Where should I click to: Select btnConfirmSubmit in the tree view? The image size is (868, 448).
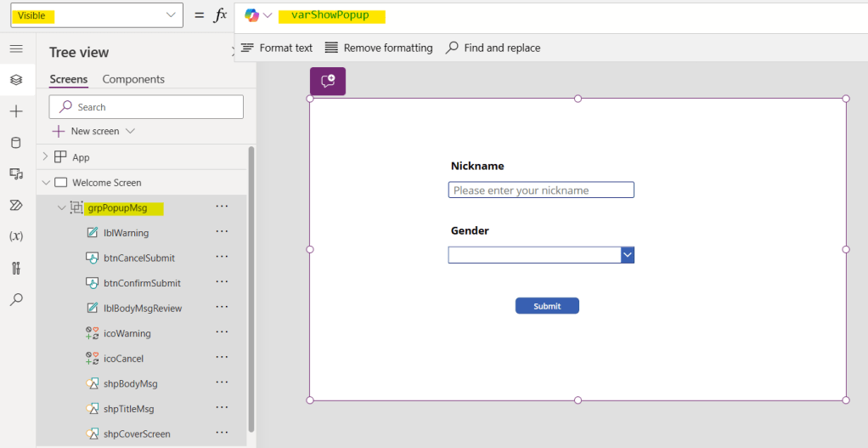click(142, 283)
